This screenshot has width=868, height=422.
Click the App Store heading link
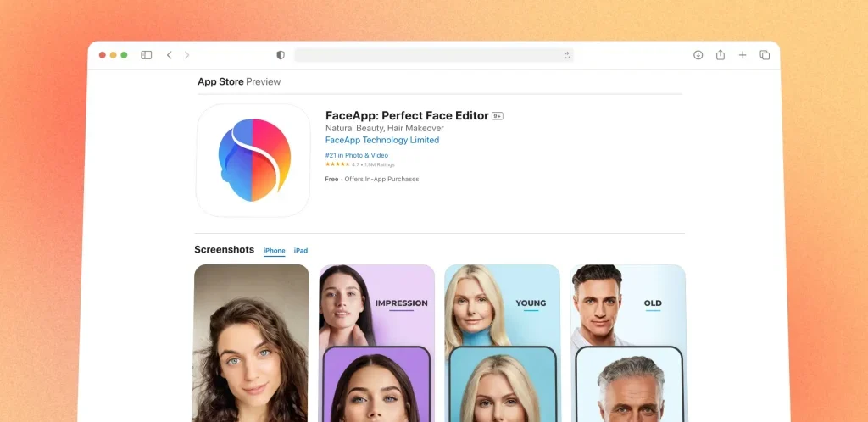[220, 82]
